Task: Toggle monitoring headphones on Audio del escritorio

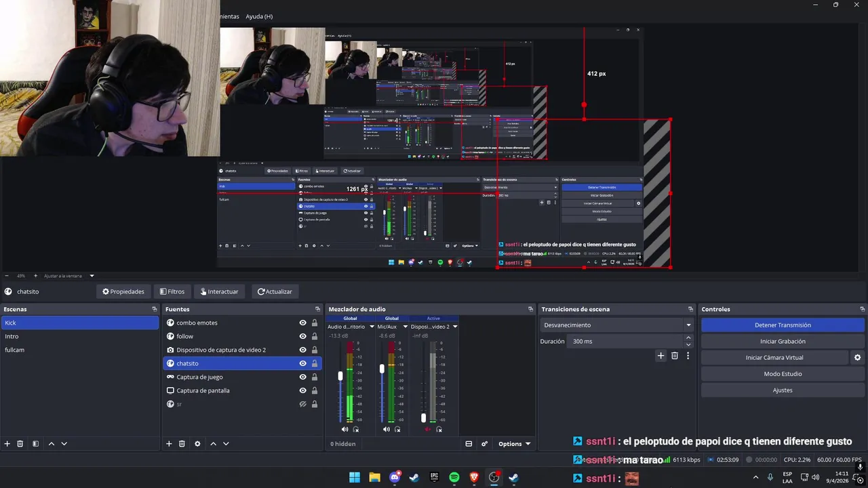Action: click(356, 429)
